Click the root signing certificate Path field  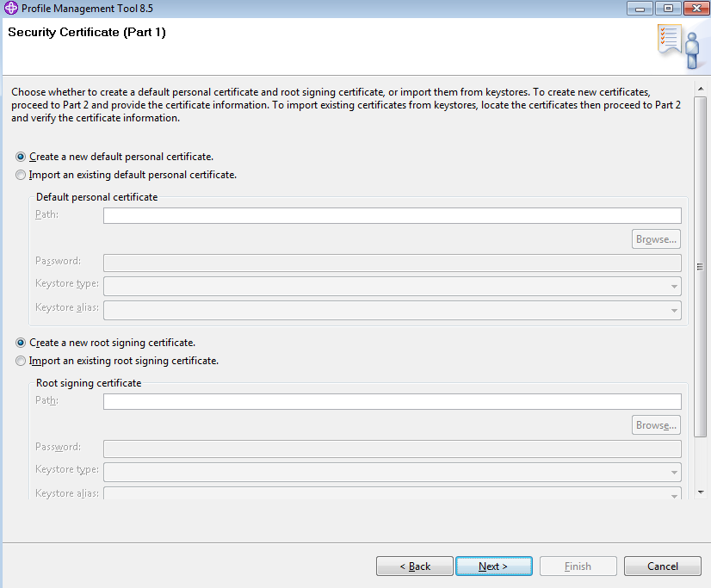393,401
